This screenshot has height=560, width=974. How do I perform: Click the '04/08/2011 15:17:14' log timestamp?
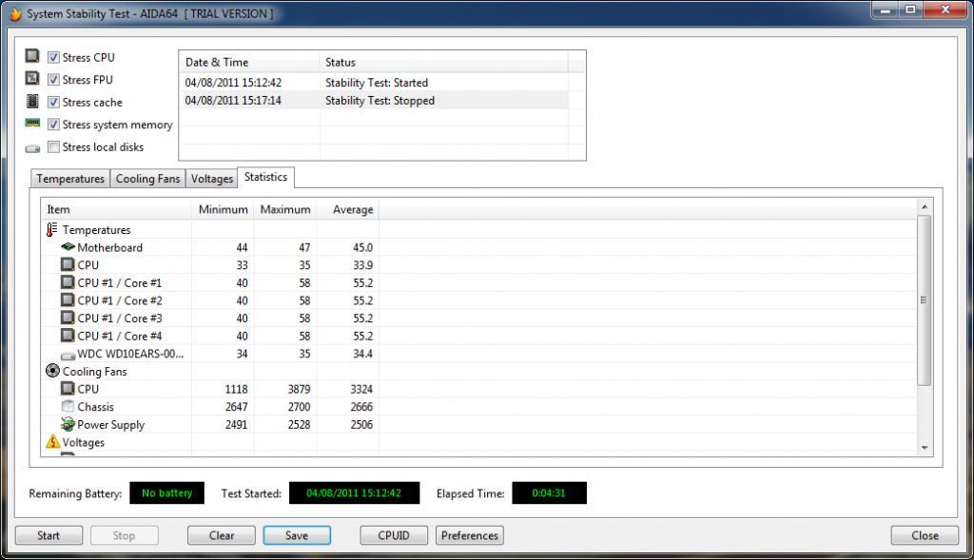[x=233, y=101]
